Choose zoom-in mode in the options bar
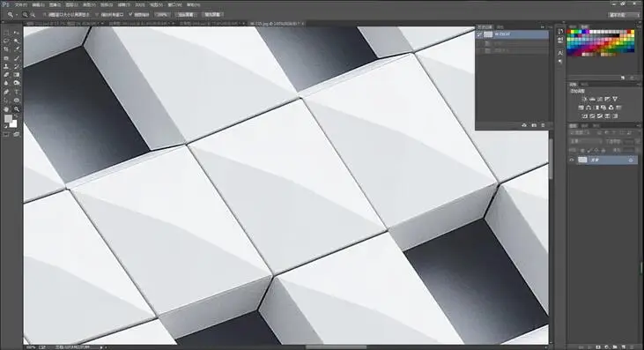This screenshot has height=350, width=644. tap(25, 14)
